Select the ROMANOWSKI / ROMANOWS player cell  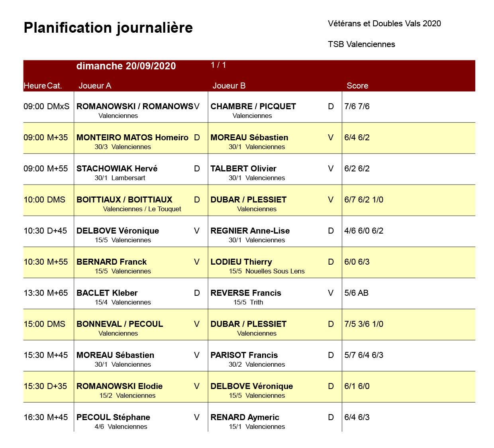[x=135, y=106]
